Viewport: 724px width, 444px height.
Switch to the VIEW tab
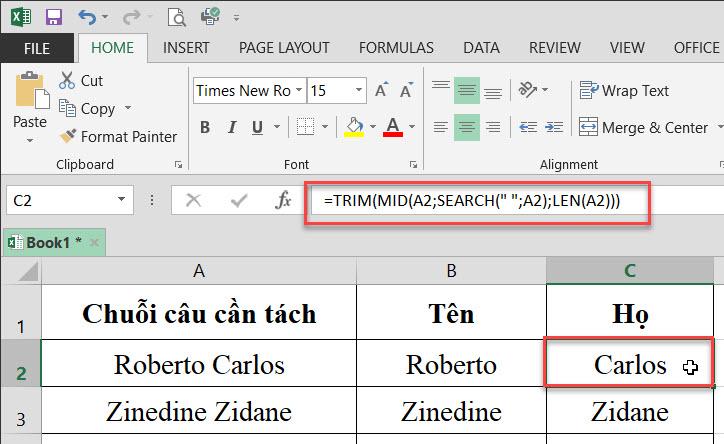(627, 48)
